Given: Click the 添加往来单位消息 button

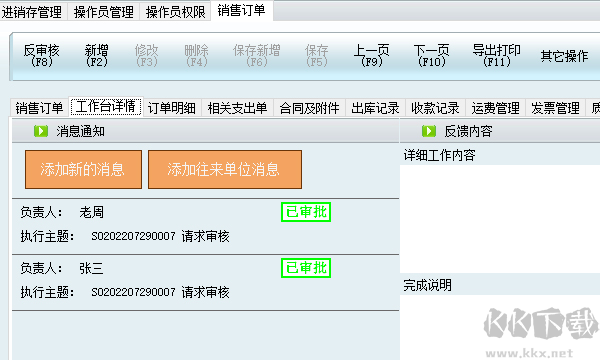Looking at the screenshot, I should click(x=225, y=169).
